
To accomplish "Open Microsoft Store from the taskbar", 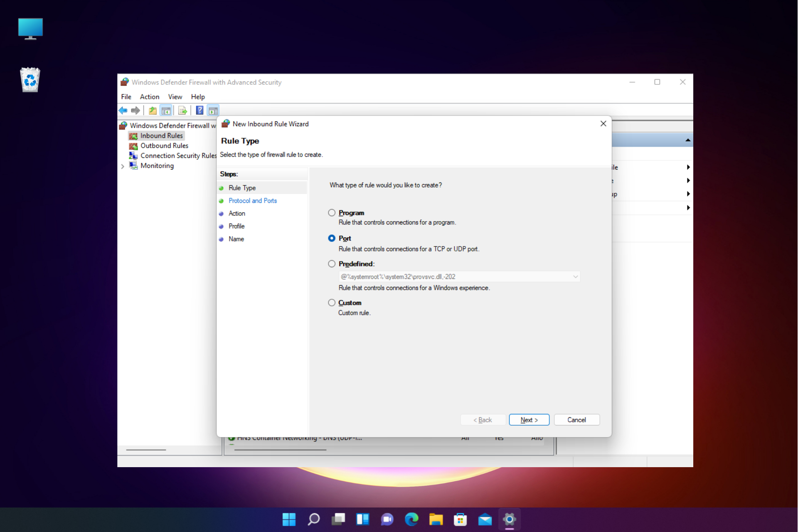I will click(x=461, y=519).
